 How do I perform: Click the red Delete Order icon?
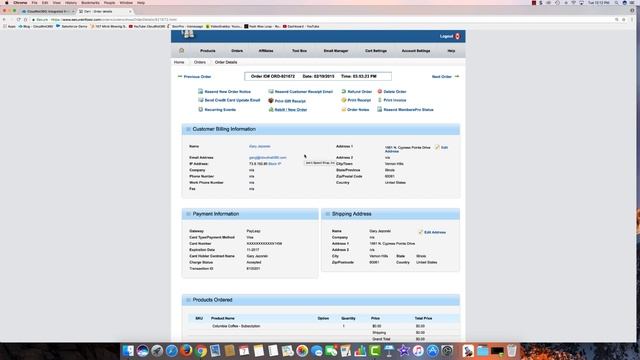point(380,91)
